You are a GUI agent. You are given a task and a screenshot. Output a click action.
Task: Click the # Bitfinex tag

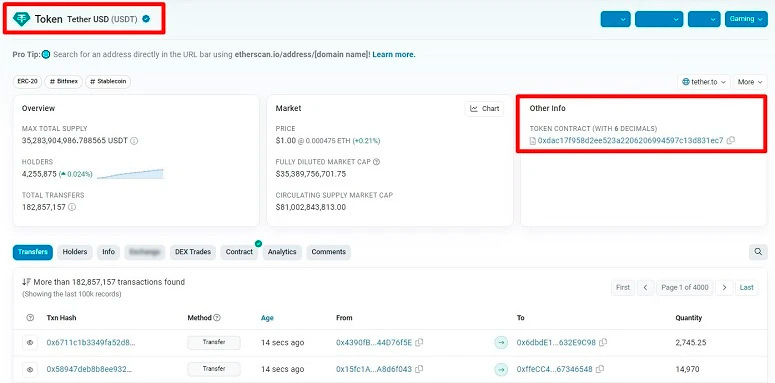tap(64, 82)
